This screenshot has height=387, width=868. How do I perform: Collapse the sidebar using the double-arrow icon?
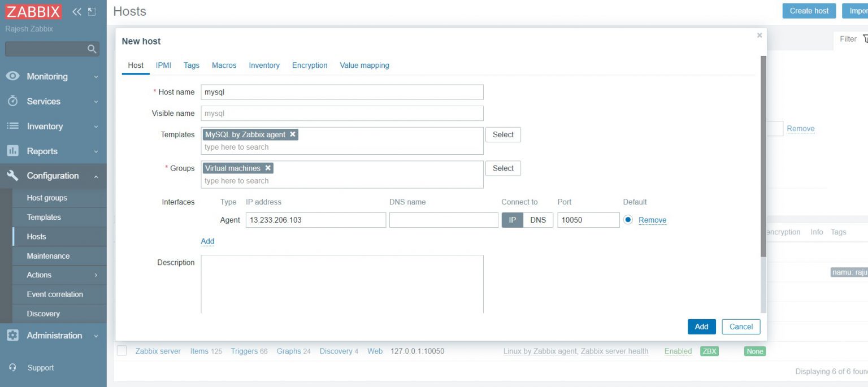pos(77,12)
